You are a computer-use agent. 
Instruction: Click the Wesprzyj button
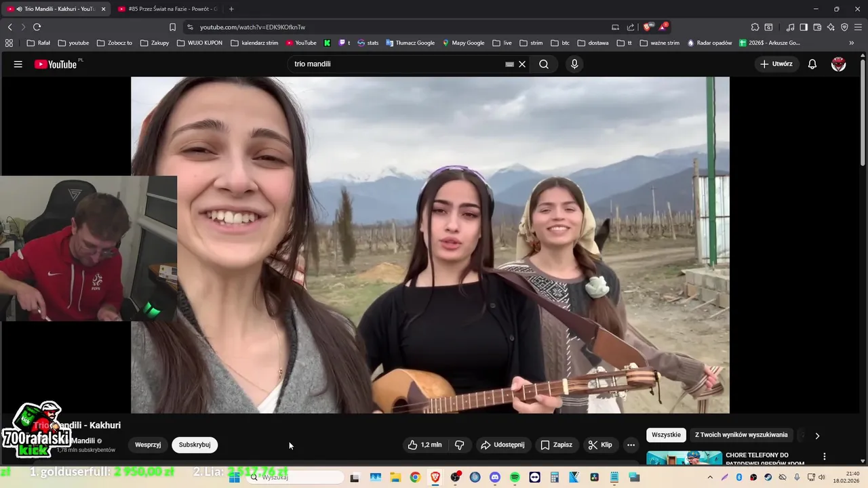(148, 445)
